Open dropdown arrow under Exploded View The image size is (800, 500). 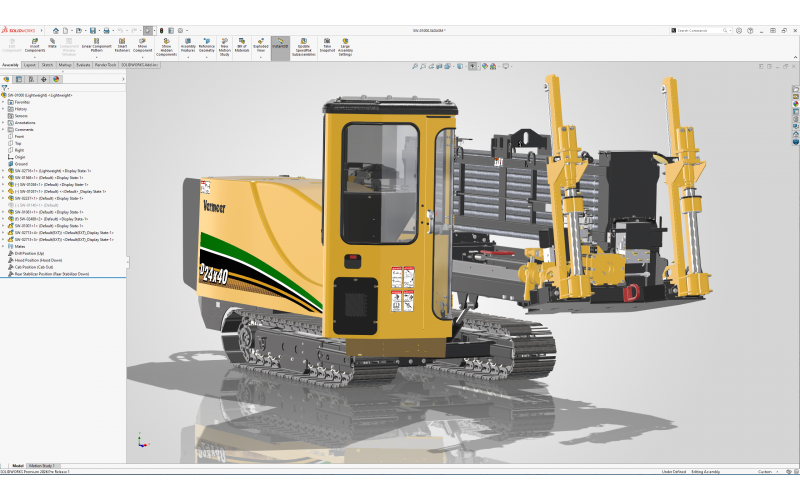coord(261,57)
